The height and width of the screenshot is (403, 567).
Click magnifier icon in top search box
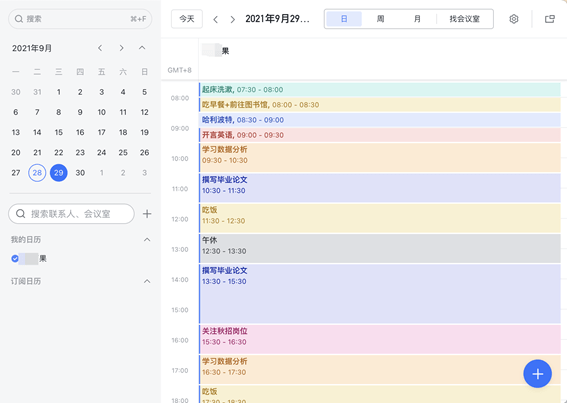pyautogui.click(x=19, y=19)
